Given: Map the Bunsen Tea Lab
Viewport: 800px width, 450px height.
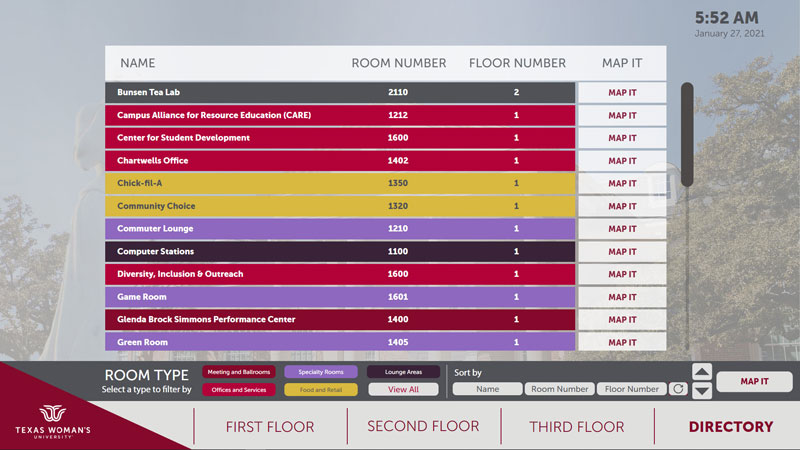Looking at the screenshot, I should 622,93.
